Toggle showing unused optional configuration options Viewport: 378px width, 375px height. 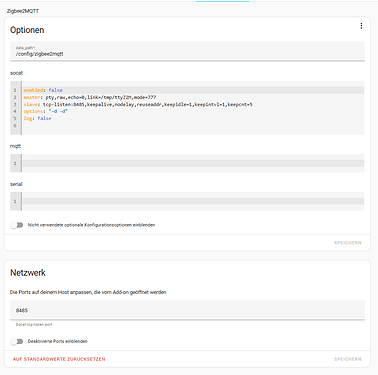click(17, 225)
